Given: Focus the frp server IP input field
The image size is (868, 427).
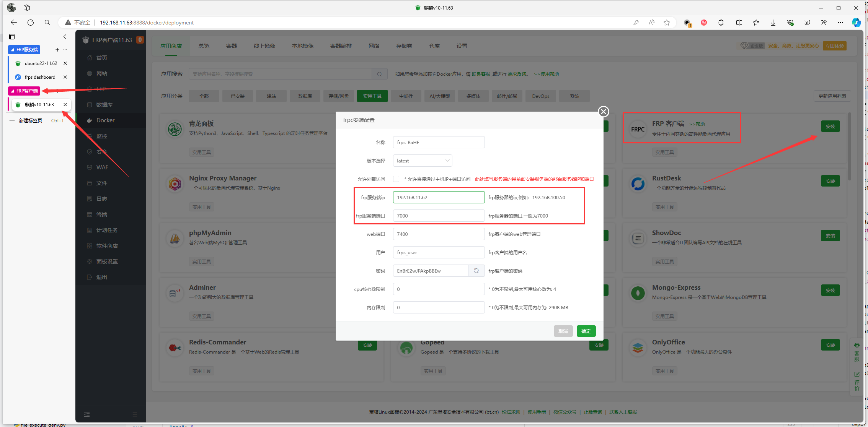Looking at the screenshot, I should pyautogui.click(x=439, y=197).
